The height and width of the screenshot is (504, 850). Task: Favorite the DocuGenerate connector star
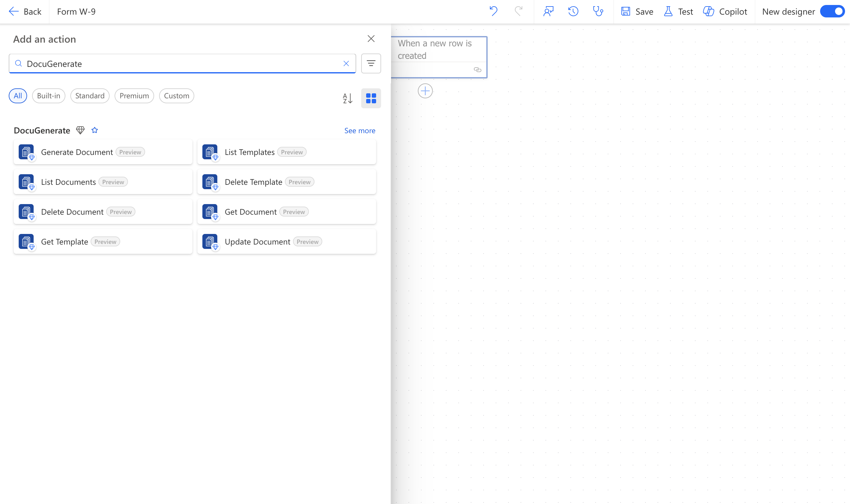pos(94,130)
